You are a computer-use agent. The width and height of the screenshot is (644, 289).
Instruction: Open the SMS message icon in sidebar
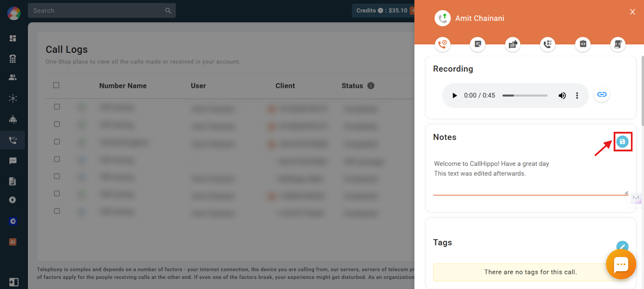click(x=13, y=161)
